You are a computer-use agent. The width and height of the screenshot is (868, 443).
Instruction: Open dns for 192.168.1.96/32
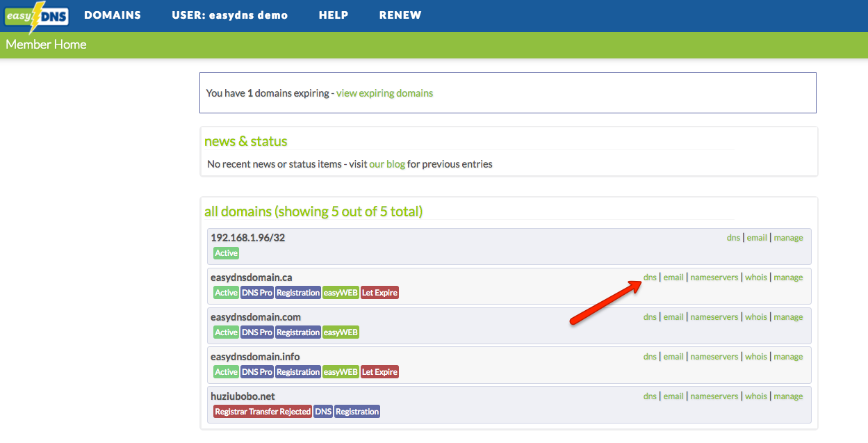(x=733, y=238)
